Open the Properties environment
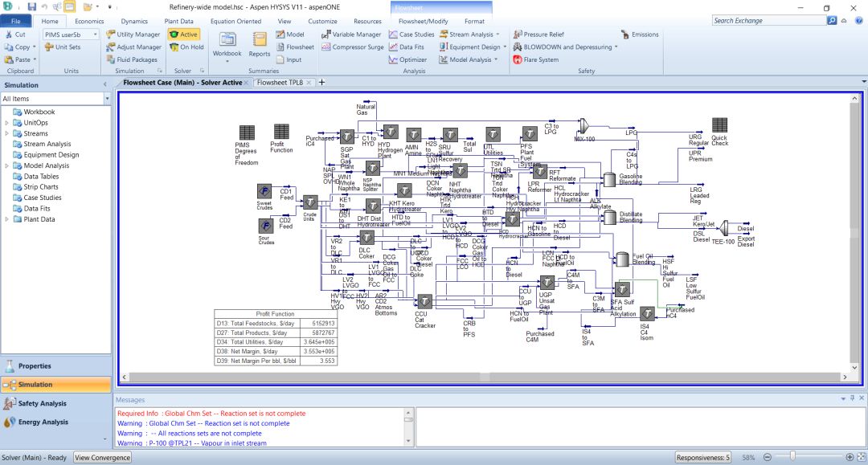Screen dimensions: 868x465 click(55, 366)
